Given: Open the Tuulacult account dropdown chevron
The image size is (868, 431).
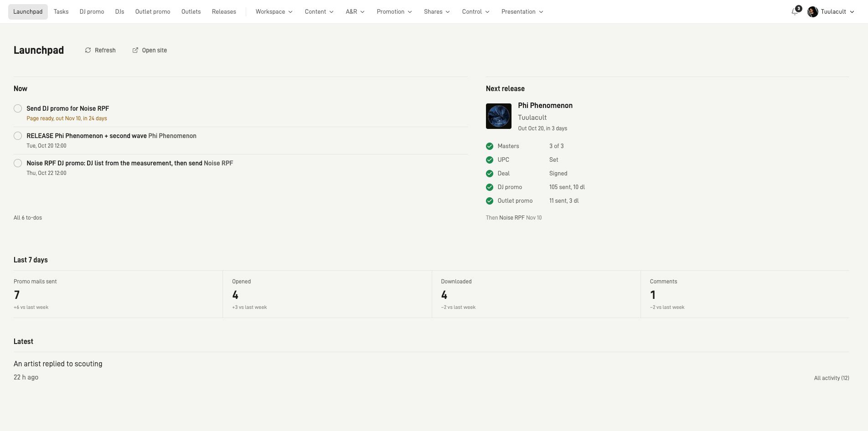Looking at the screenshot, I should coord(852,12).
